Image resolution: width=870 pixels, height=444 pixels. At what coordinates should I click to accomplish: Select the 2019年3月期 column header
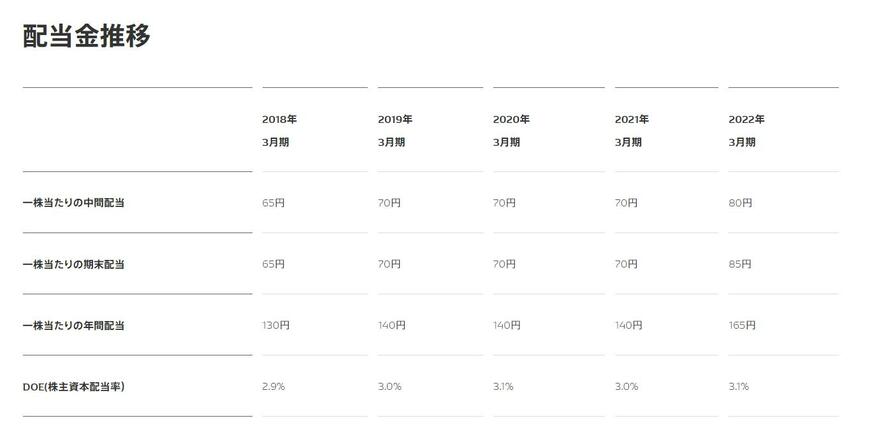click(395, 130)
